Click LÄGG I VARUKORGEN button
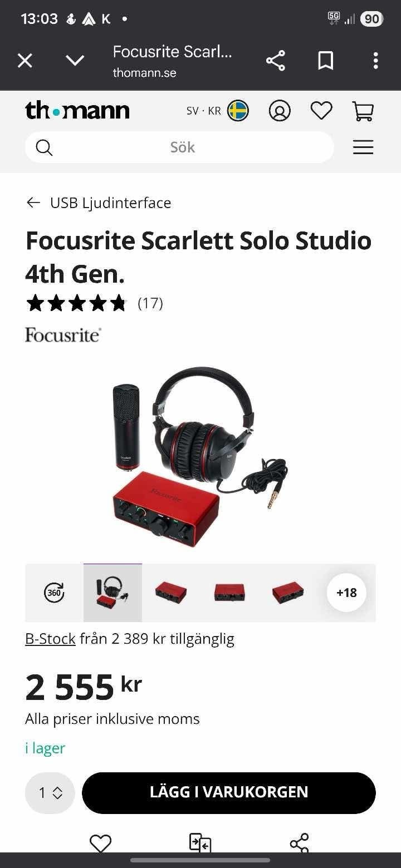Image resolution: width=401 pixels, height=868 pixels. tap(229, 793)
